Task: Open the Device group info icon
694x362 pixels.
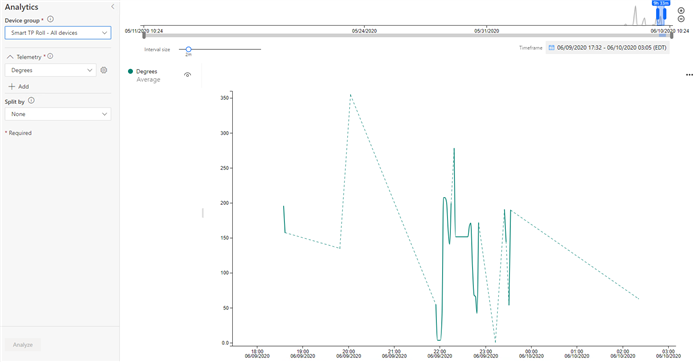Action: point(50,19)
